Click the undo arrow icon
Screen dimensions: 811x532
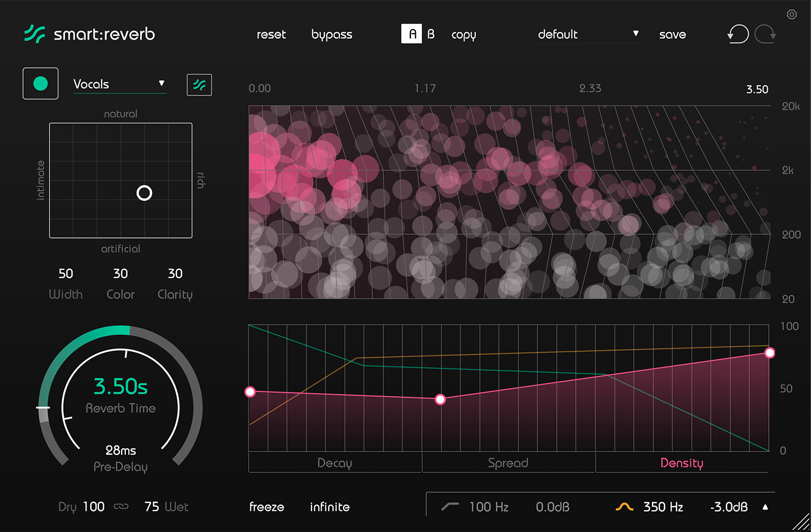click(x=738, y=34)
